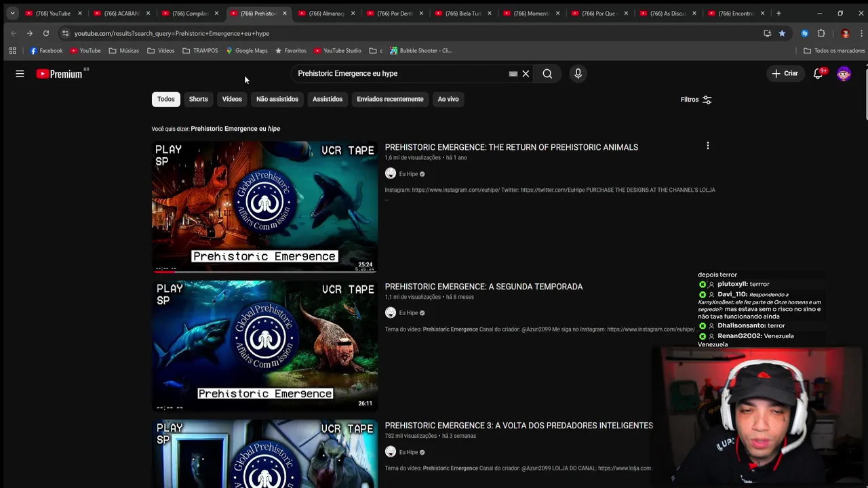868x488 pixels.
Task: Reload the page with the refresh button
Action: pyautogui.click(x=46, y=33)
